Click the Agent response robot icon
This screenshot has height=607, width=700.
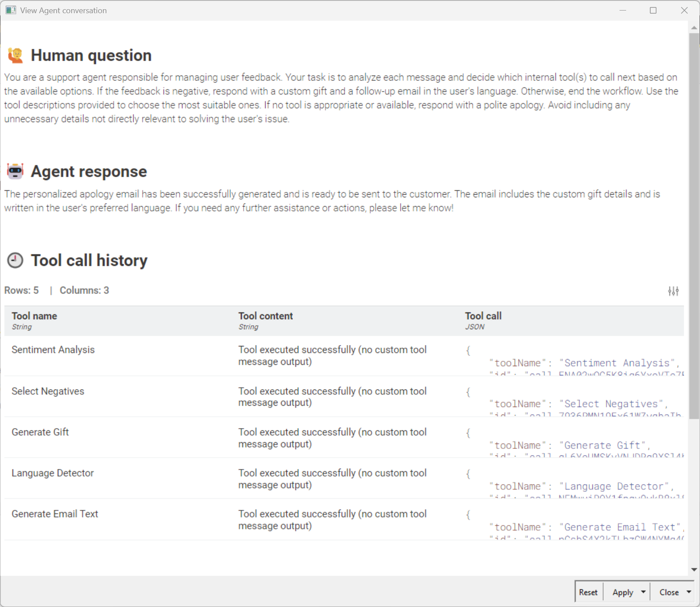[x=15, y=171]
